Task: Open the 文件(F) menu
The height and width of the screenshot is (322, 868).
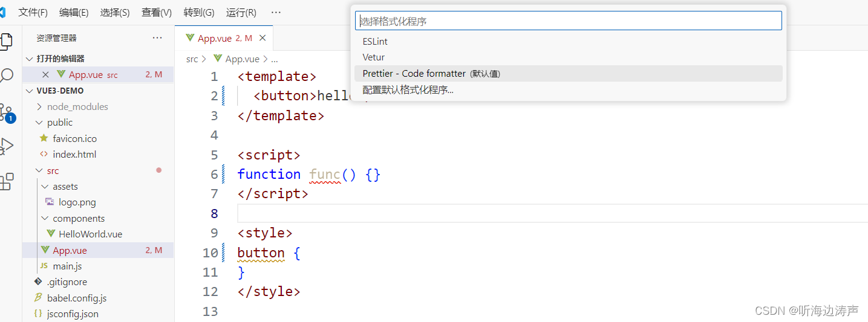Action: point(33,12)
